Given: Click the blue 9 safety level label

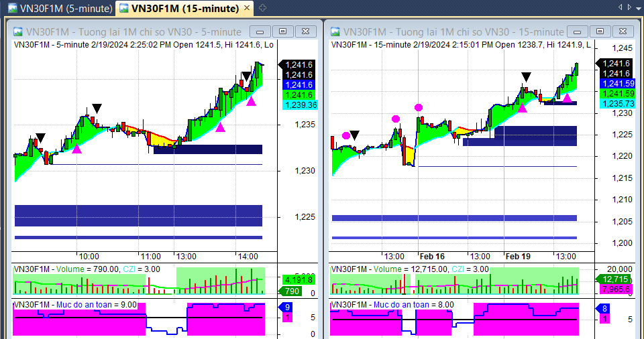Looking at the screenshot, I should (286, 308).
